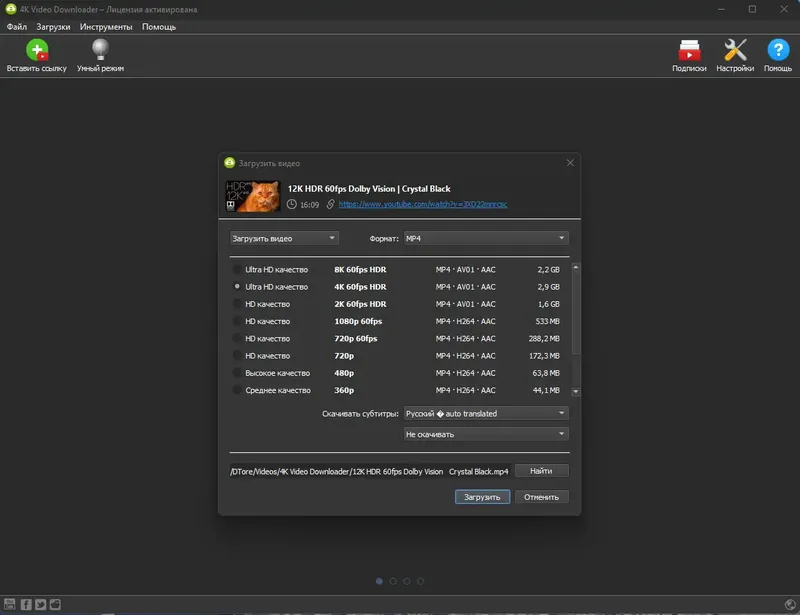Click the Facebook icon in bottom bar

[26, 604]
